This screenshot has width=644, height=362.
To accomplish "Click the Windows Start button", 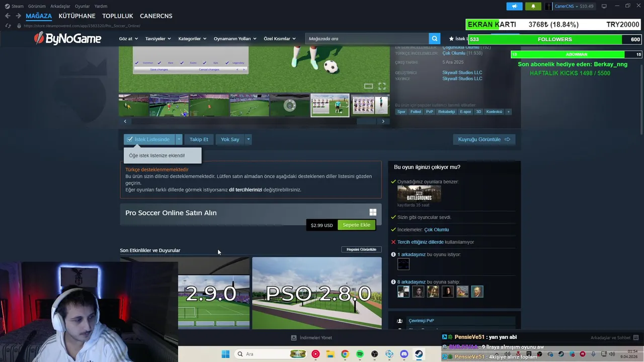I will tap(225, 354).
